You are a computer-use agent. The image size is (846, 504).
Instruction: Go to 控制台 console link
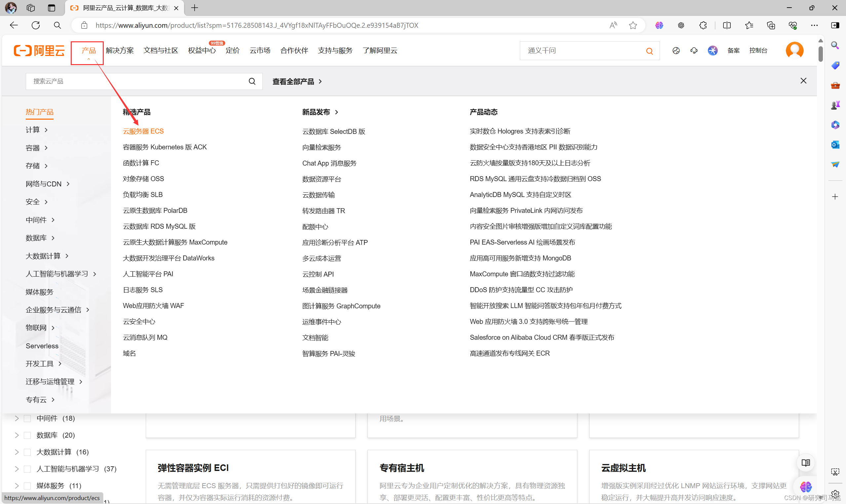(758, 51)
